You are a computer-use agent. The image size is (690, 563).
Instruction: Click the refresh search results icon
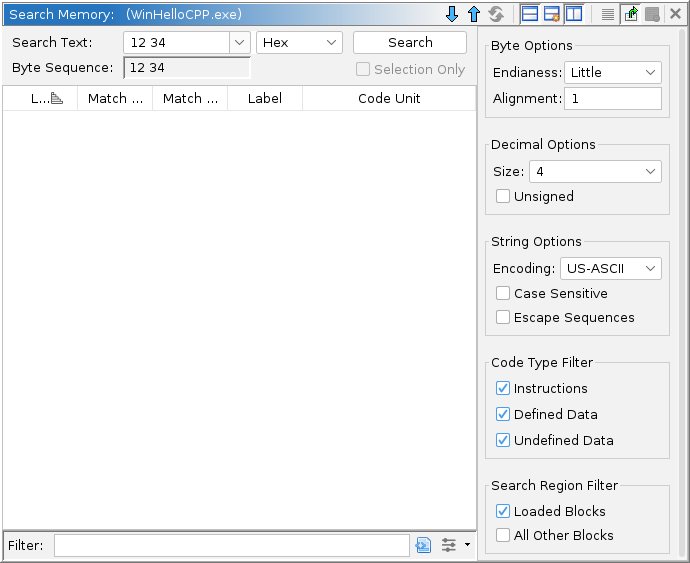pyautogui.click(x=496, y=14)
